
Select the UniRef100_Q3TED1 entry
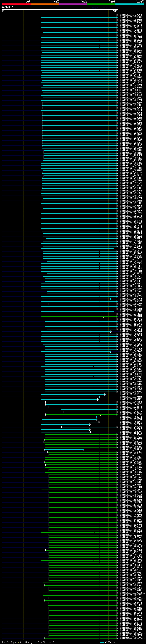pos(131,600)
